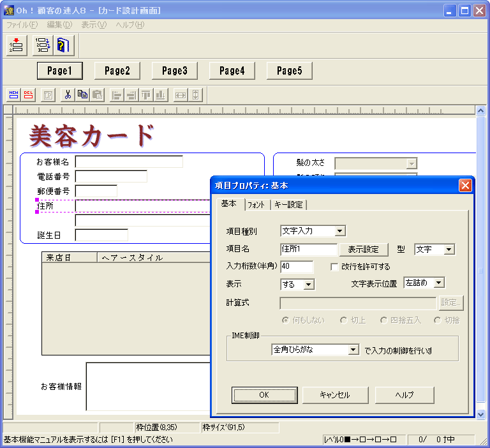Open the help book icon in toolbar

click(x=64, y=45)
